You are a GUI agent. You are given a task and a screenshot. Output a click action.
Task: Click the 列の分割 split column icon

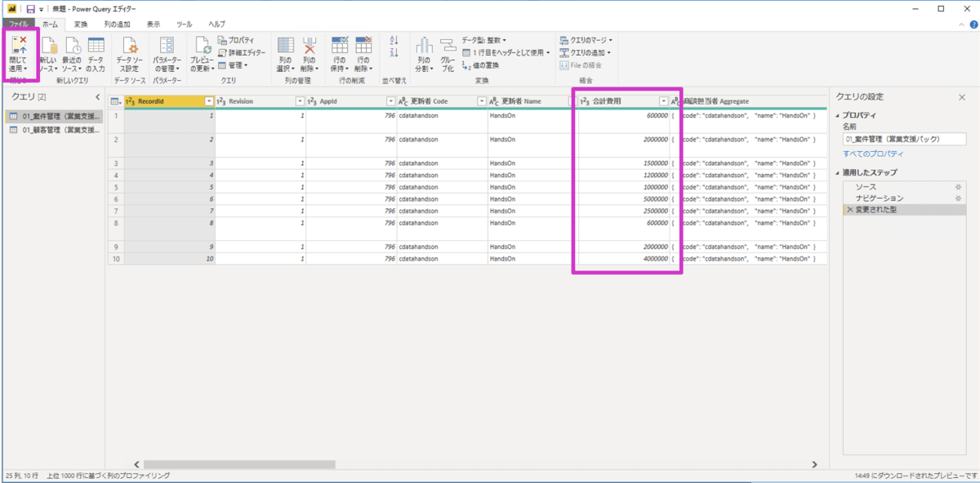(x=423, y=55)
